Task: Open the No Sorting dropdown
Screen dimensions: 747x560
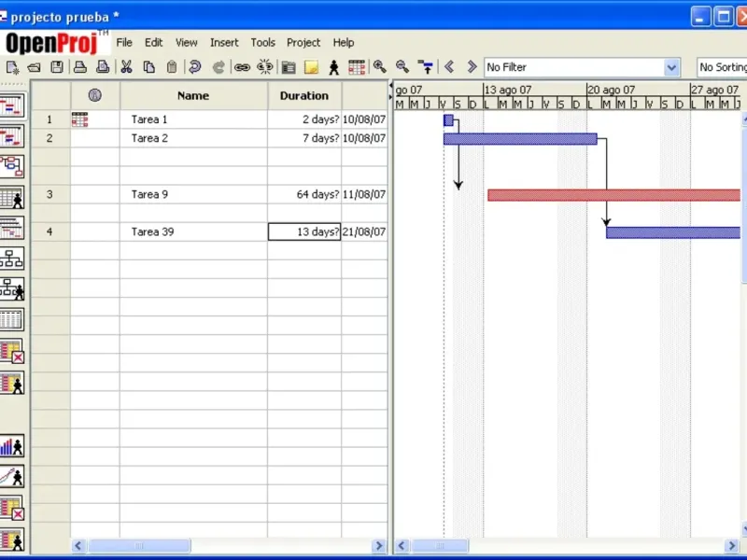Action: tap(722, 67)
